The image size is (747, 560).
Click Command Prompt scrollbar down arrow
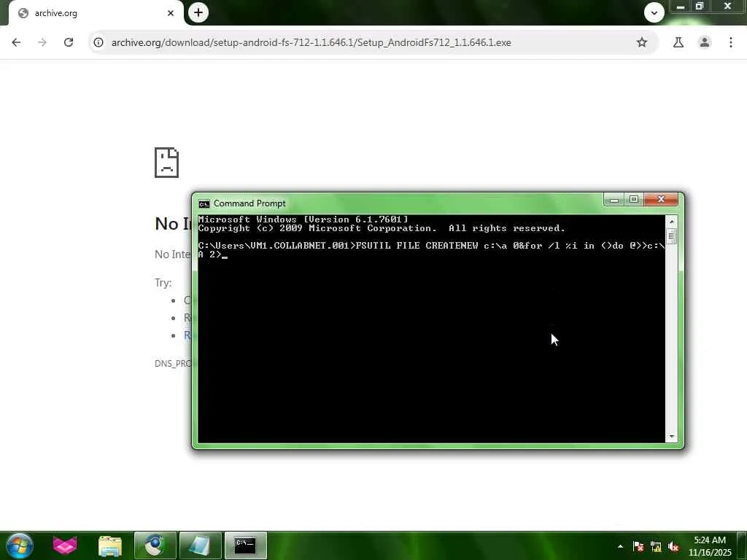tap(672, 436)
